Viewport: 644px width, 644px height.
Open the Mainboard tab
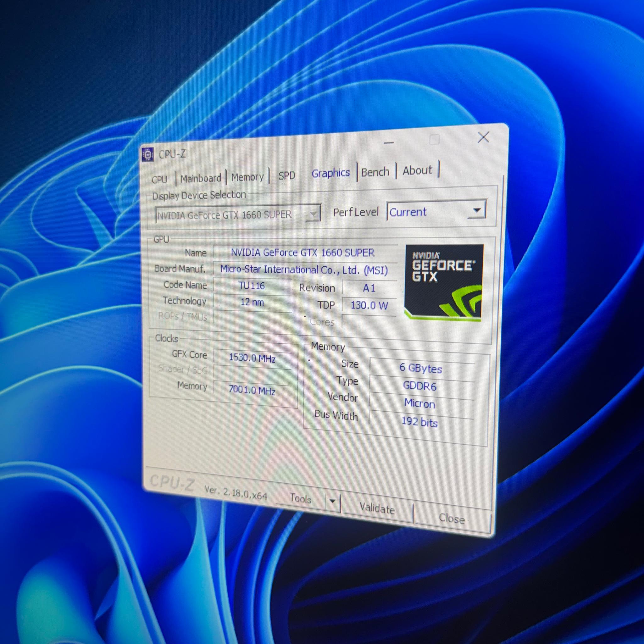(x=201, y=178)
